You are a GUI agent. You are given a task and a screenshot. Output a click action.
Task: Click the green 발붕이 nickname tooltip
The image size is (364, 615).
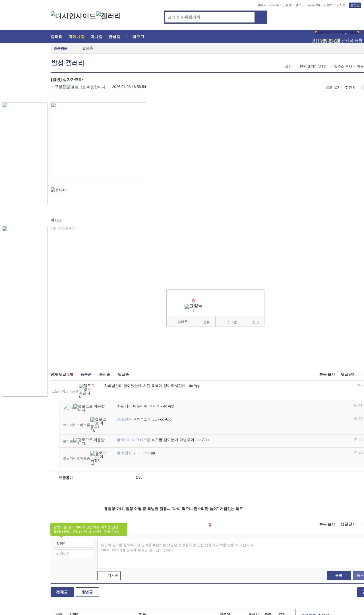[x=89, y=529]
